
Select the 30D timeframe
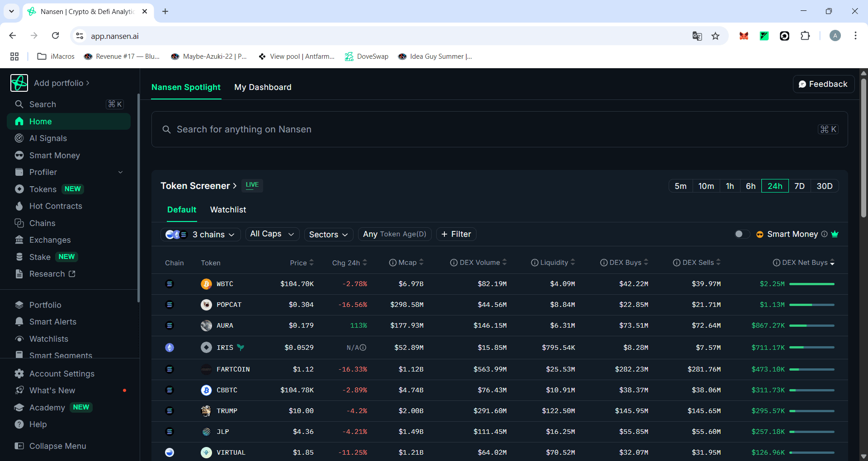click(825, 186)
